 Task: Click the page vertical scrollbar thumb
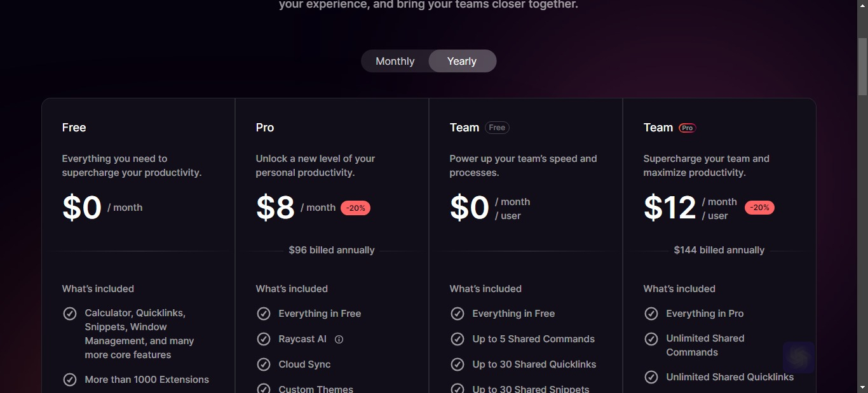coord(862,67)
